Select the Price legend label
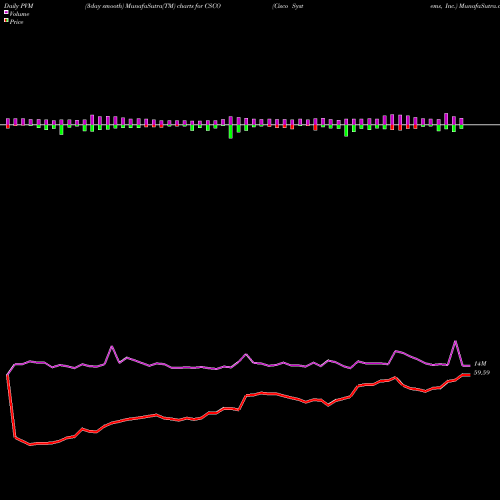This screenshot has width=500, height=500. (16, 22)
